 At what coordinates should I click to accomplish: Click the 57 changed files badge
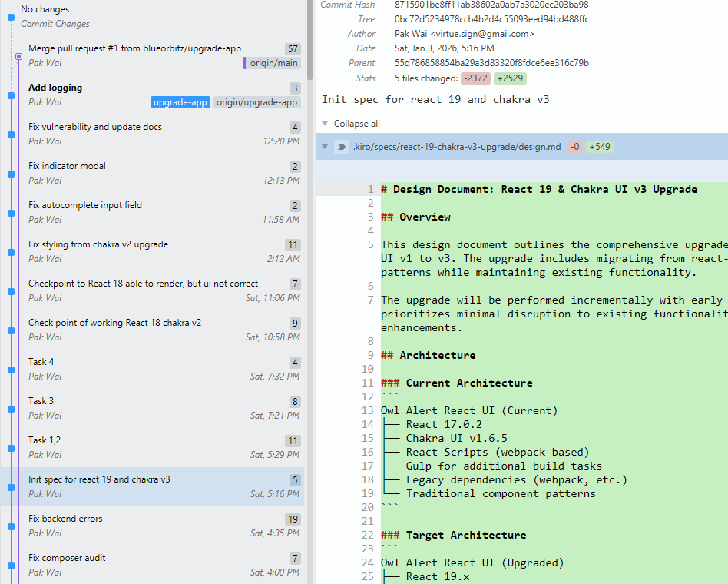[293, 49]
